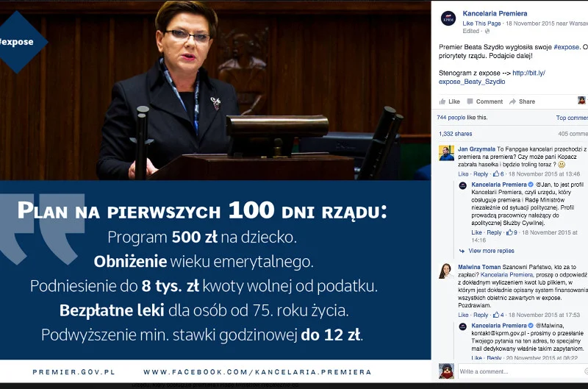588x389 pixels.
Task: Reply to Malwina Toman's comment
Action: (481, 315)
